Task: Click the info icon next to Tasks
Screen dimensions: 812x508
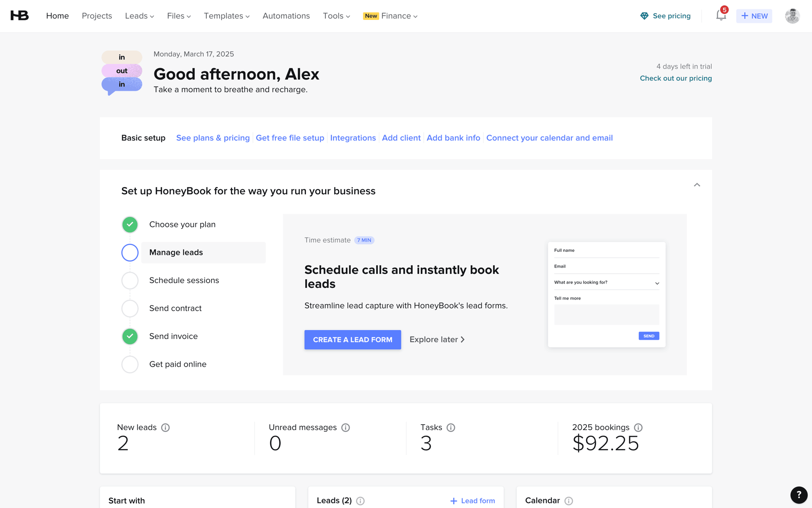Action: (x=451, y=428)
